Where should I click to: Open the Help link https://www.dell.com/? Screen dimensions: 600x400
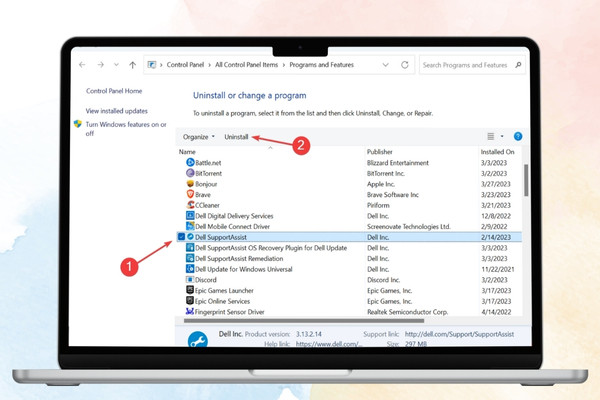pos(329,344)
